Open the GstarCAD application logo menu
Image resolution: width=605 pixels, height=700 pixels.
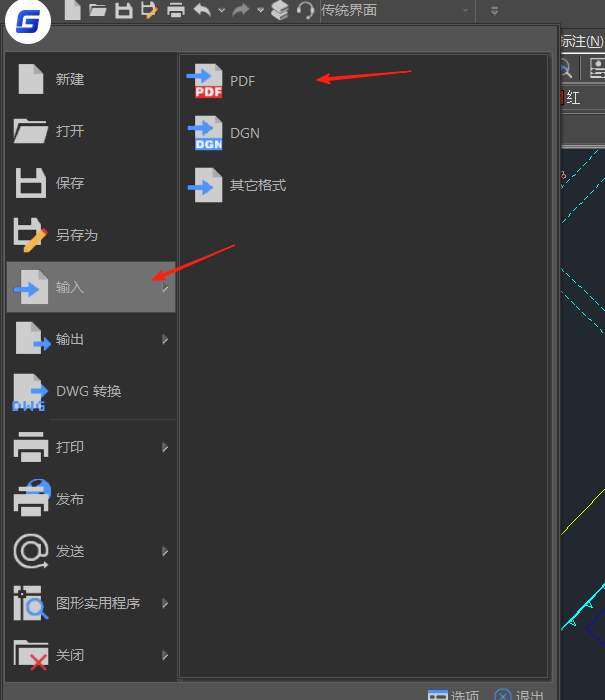(28, 21)
